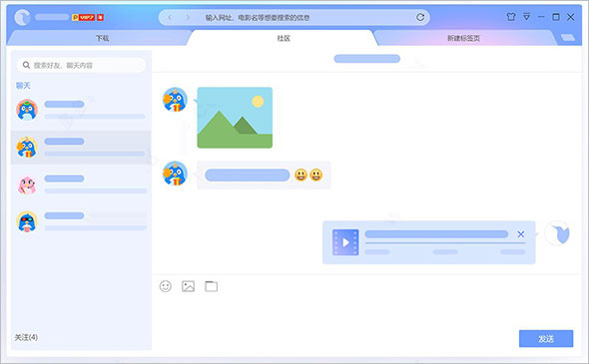
Task: Select the 聊天 section label
Action: [23, 86]
